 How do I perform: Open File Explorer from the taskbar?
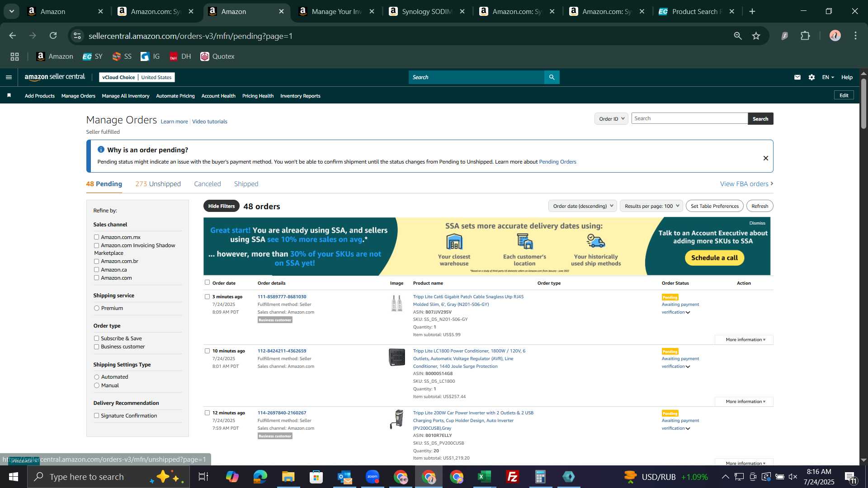pyautogui.click(x=288, y=477)
